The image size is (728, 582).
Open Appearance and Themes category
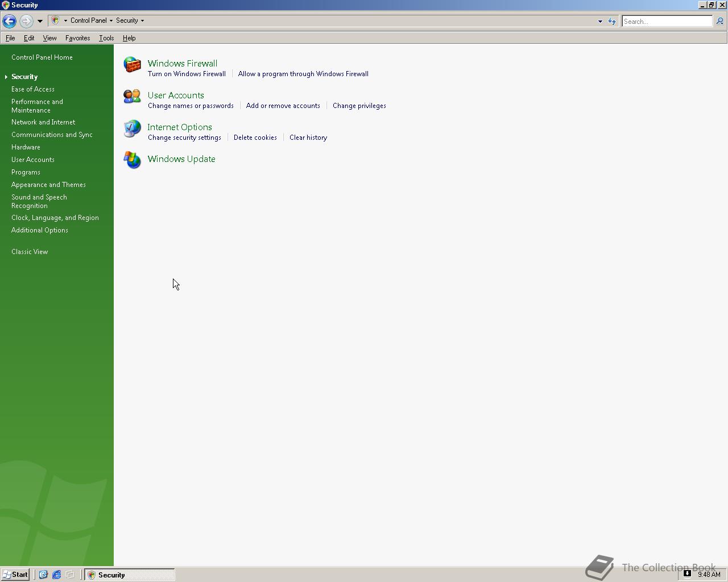pos(48,185)
